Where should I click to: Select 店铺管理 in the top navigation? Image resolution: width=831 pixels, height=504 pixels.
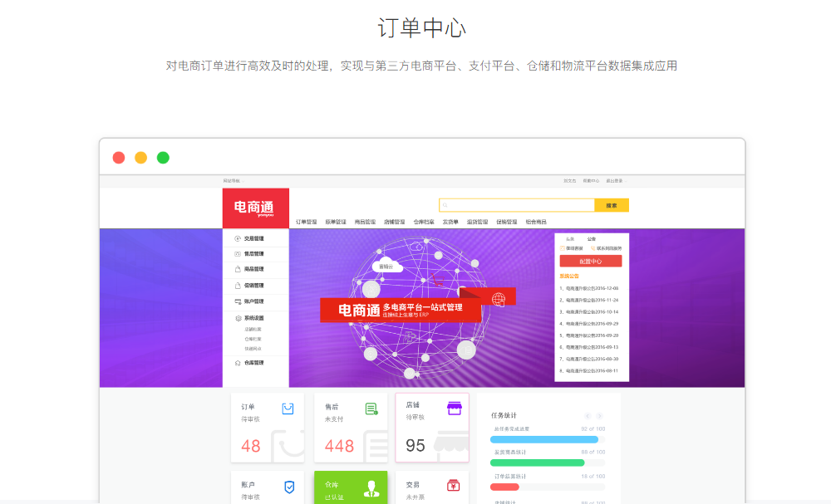point(394,223)
